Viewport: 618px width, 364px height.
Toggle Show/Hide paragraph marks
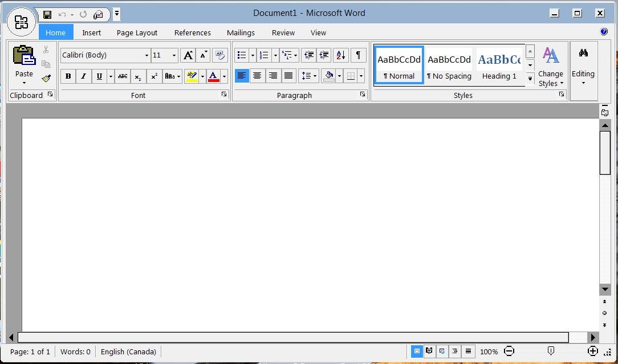(358, 55)
